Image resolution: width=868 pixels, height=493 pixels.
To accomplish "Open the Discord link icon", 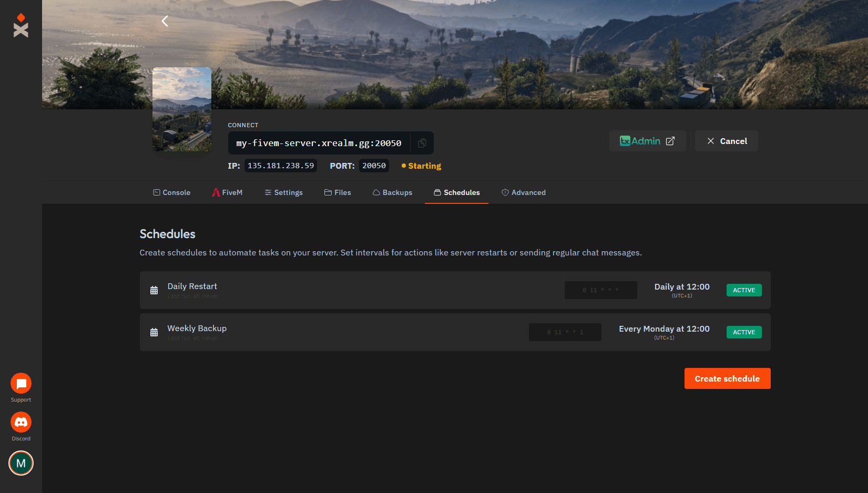I will click(21, 423).
